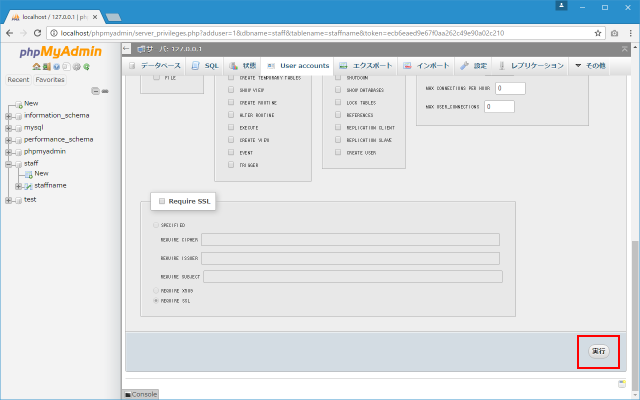Switch to the SQL tab
640x400 pixels.
tap(205, 65)
